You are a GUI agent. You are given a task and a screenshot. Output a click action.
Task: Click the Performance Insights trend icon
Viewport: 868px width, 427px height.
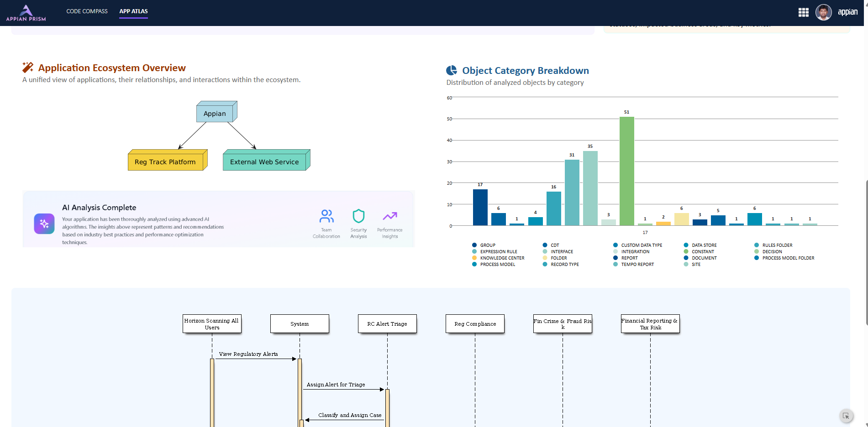click(389, 216)
